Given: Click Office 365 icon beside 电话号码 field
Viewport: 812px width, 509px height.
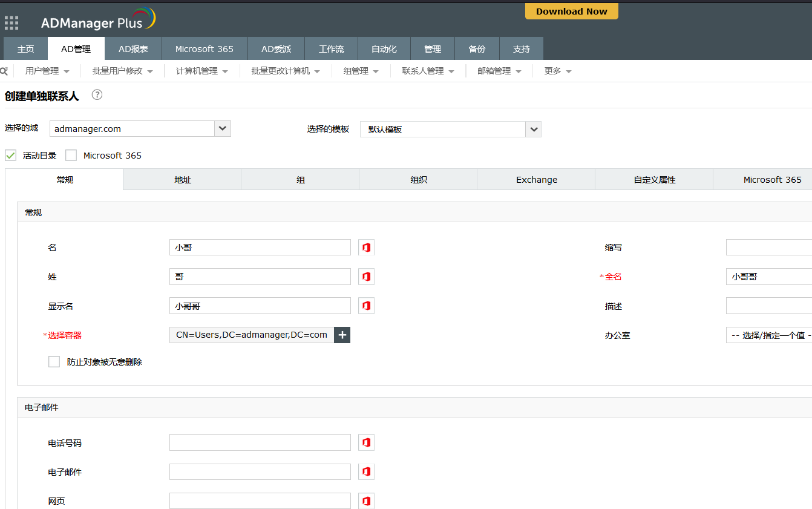Looking at the screenshot, I should click(x=366, y=442).
